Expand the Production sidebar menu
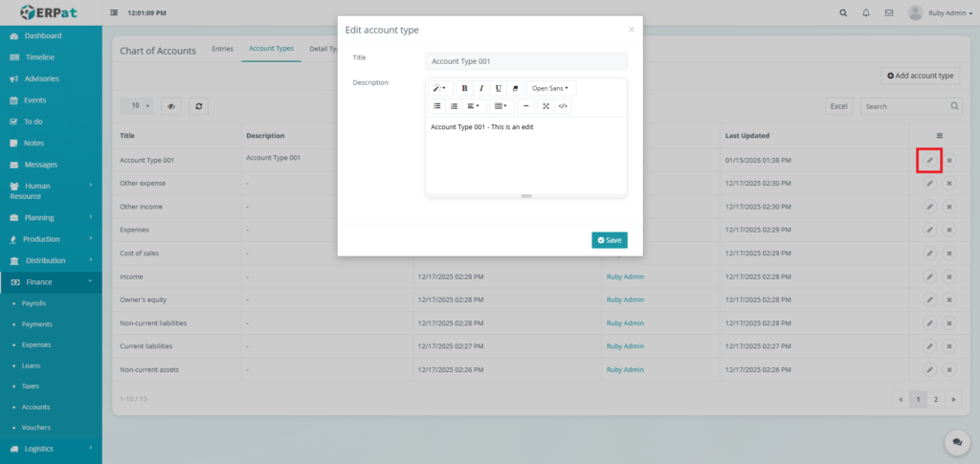The image size is (980, 464). coord(51,238)
